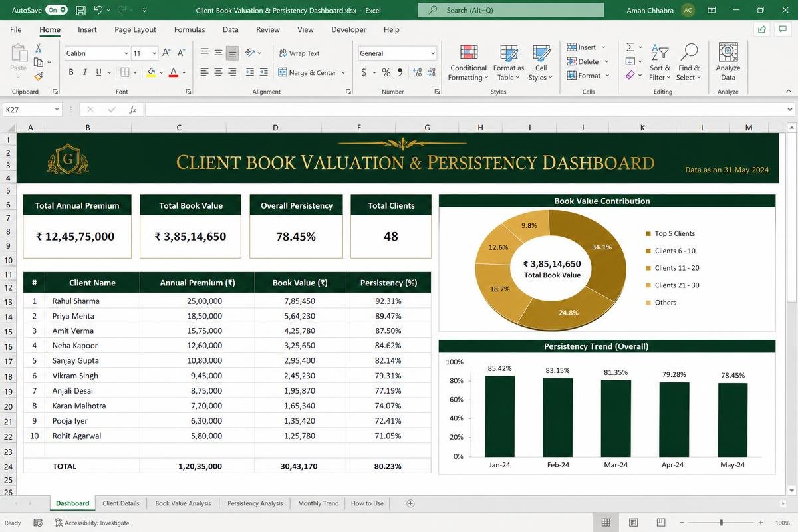
Task: Open the File menu tab
Action: 16,29
